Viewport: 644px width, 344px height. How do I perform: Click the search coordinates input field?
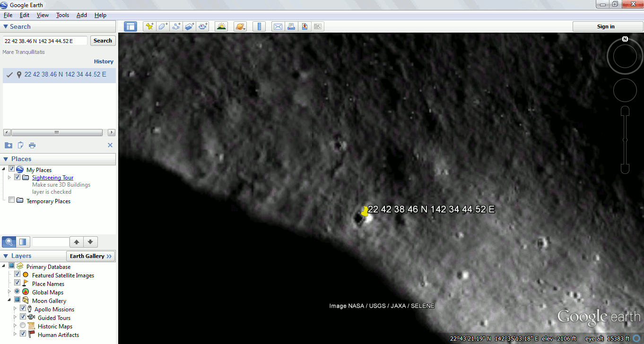tap(45, 41)
